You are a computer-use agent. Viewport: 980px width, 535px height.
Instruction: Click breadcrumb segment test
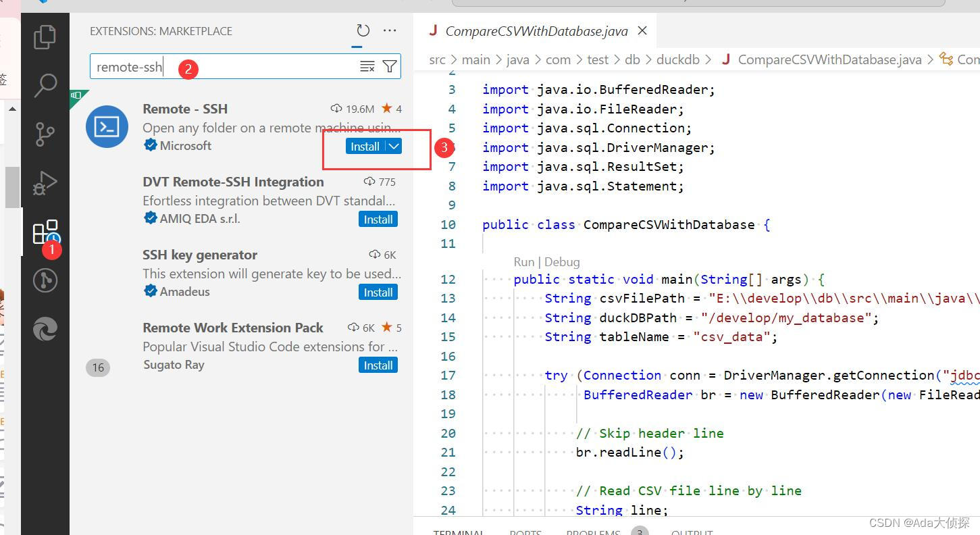[x=598, y=59]
